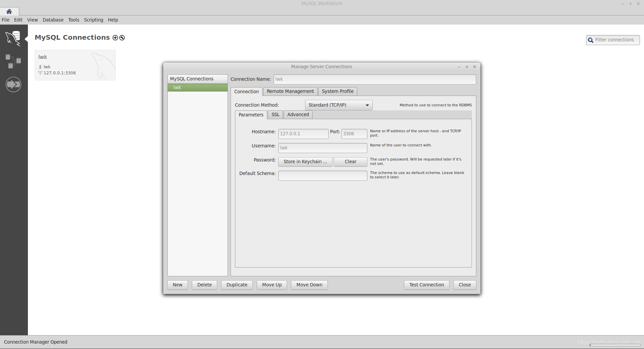Switch to the Remote Management tab
Viewport: 644px width, 349px height.
point(290,91)
